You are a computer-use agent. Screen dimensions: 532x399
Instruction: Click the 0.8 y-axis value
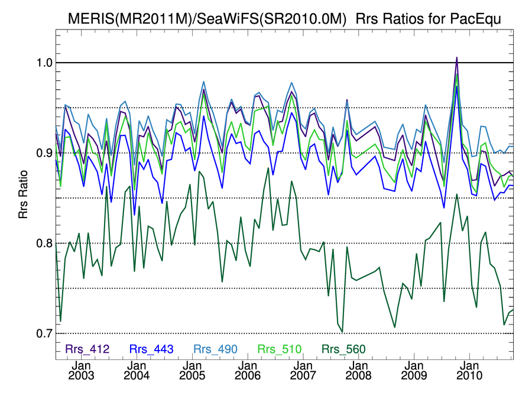tap(44, 244)
